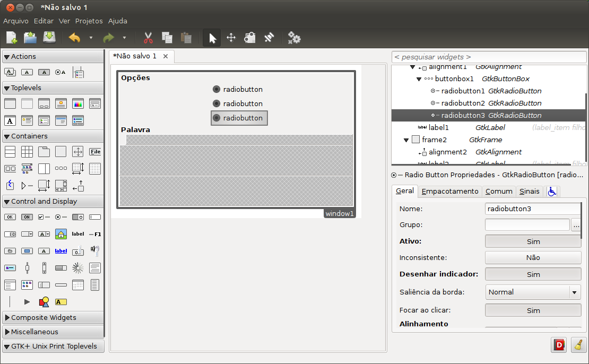Add a Button Box container
This screenshot has width=589, height=364.
(x=61, y=168)
